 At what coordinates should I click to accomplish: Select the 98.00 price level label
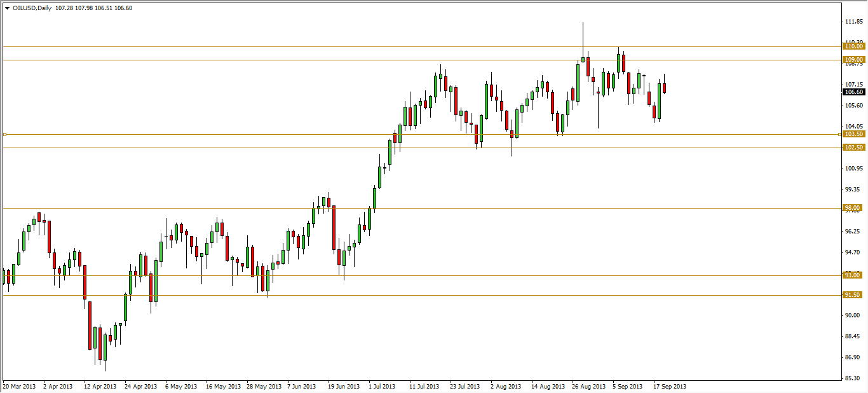click(x=853, y=208)
